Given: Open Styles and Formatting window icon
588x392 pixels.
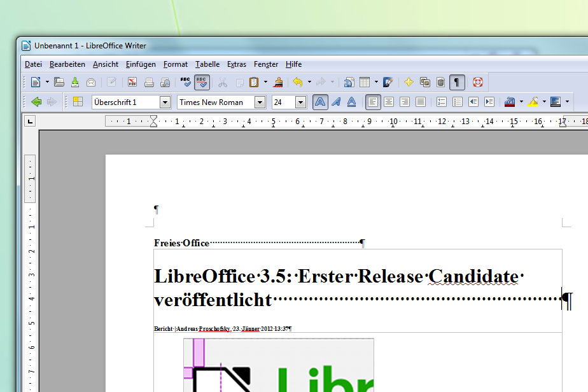Looking at the screenshot, I should tap(78, 102).
